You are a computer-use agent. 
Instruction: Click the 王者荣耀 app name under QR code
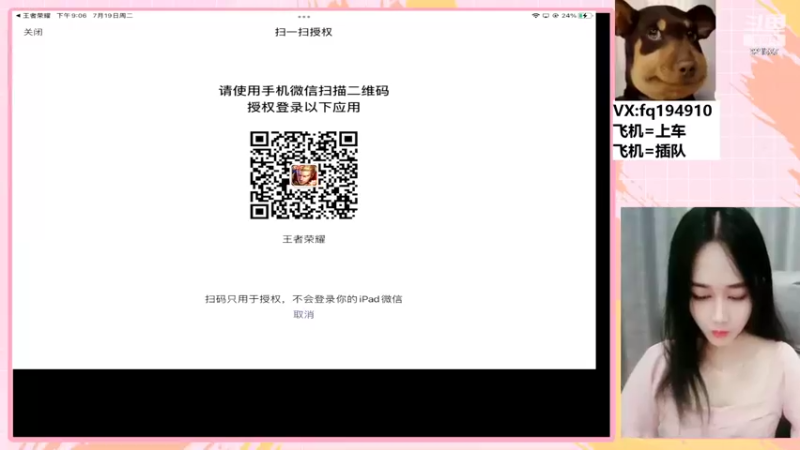coord(304,239)
